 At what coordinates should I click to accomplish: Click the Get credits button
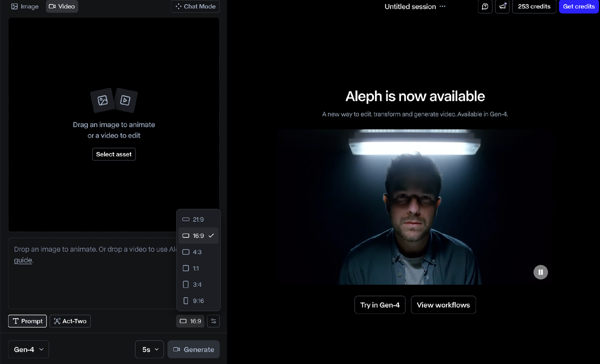coord(579,6)
